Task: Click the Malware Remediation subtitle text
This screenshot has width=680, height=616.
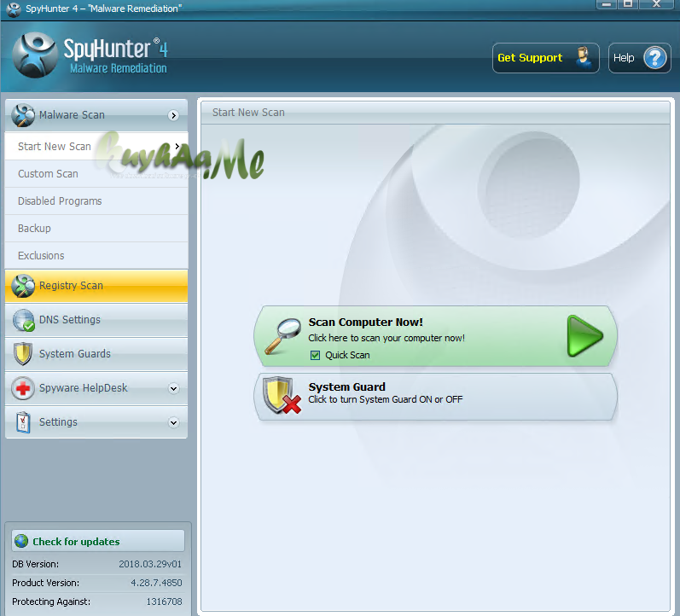Action: [119, 68]
